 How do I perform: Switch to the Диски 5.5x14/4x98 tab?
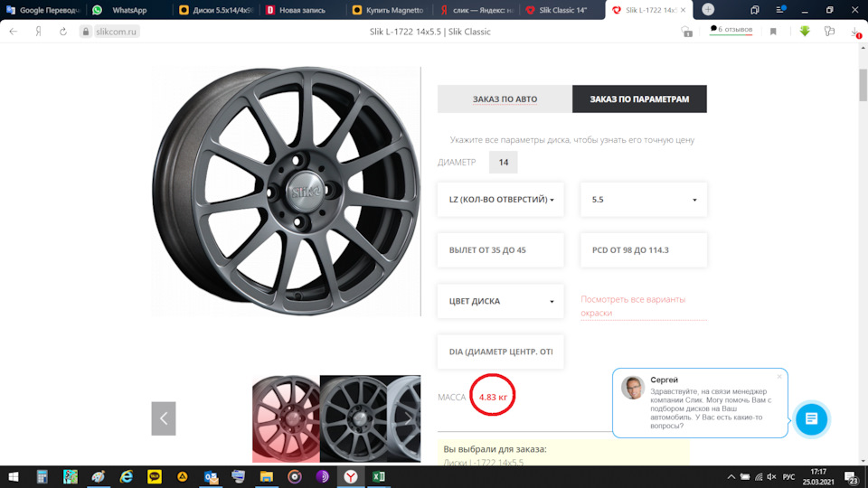click(x=216, y=10)
